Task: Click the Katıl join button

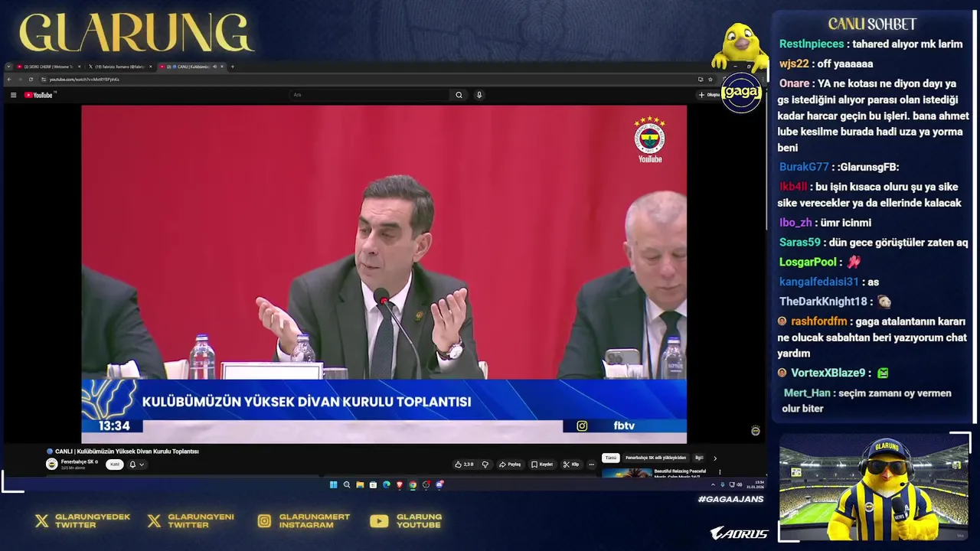Action: tap(115, 465)
